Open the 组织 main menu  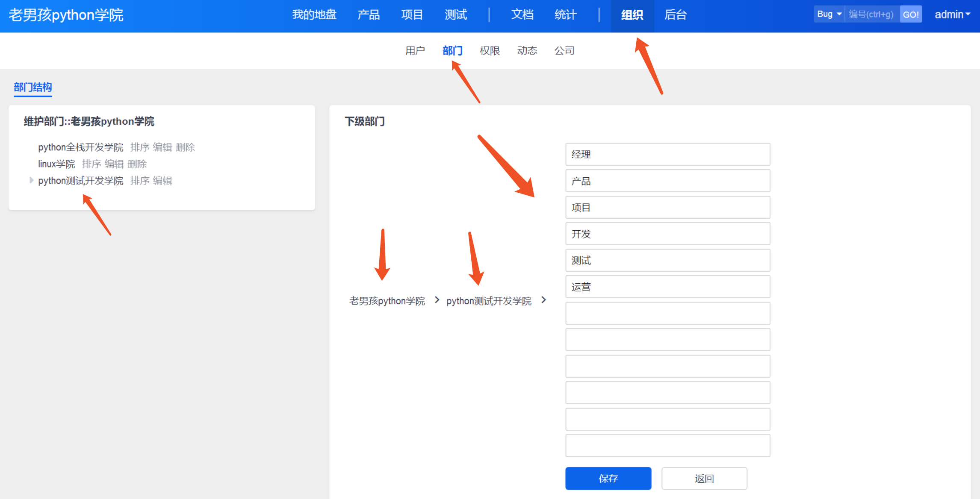[632, 15]
